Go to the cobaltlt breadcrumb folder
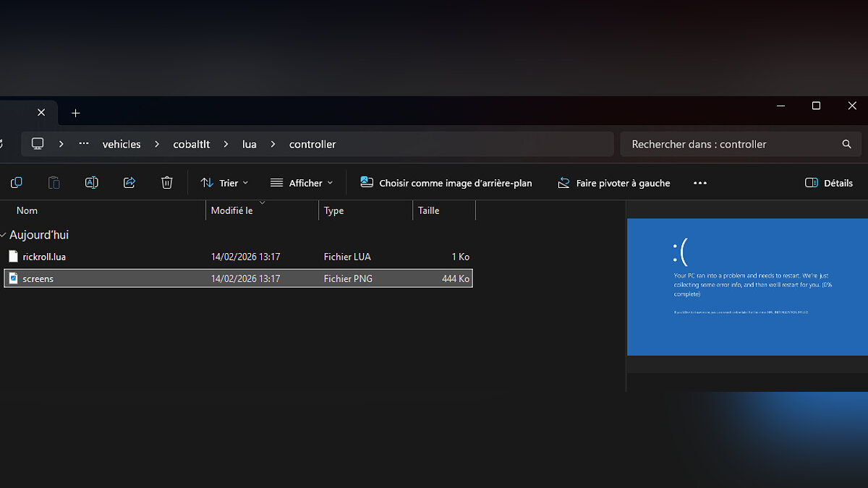 [192, 144]
